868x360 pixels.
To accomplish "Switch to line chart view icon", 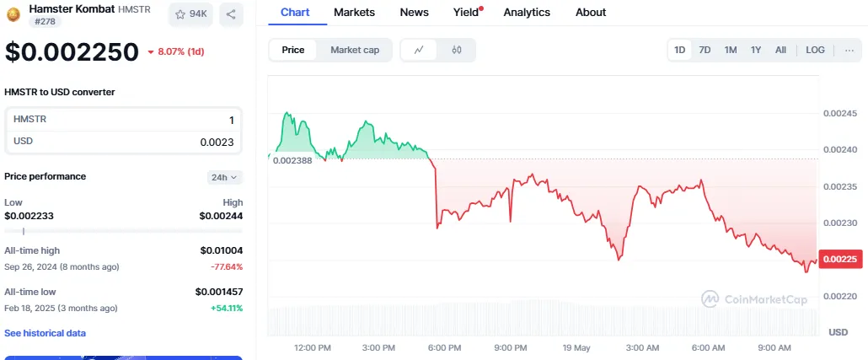I will click(x=420, y=50).
